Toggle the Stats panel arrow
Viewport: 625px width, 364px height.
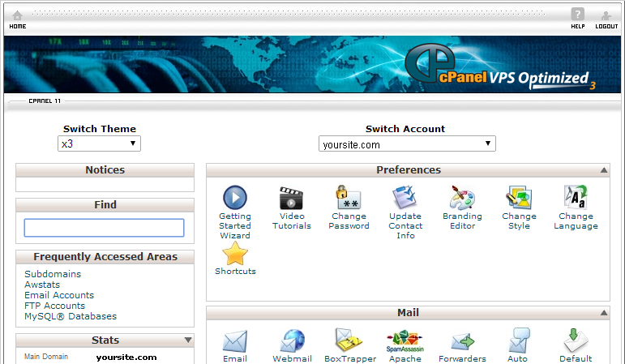tap(188, 340)
